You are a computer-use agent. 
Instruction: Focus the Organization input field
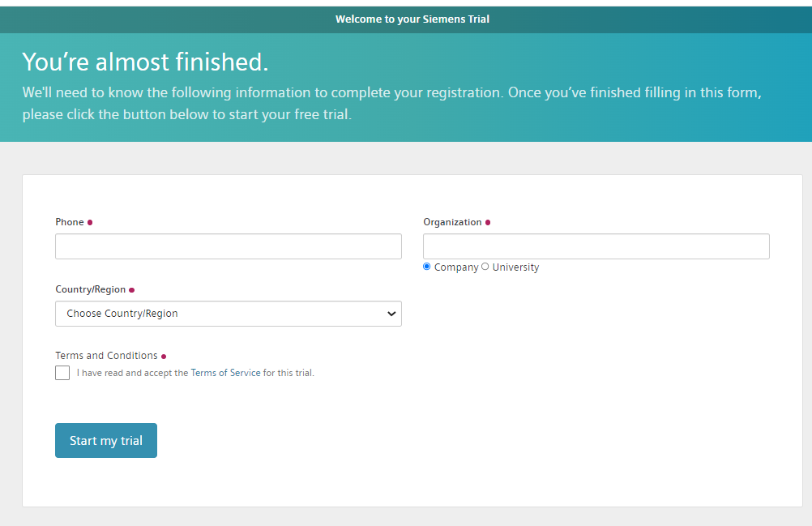click(596, 246)
